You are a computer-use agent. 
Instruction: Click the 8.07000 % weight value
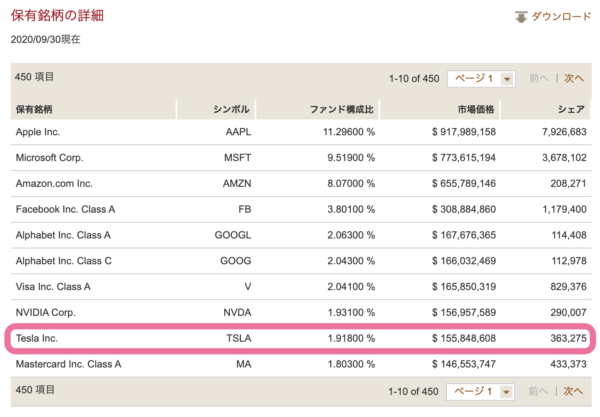pyautogui.click(x=351, y=184)
